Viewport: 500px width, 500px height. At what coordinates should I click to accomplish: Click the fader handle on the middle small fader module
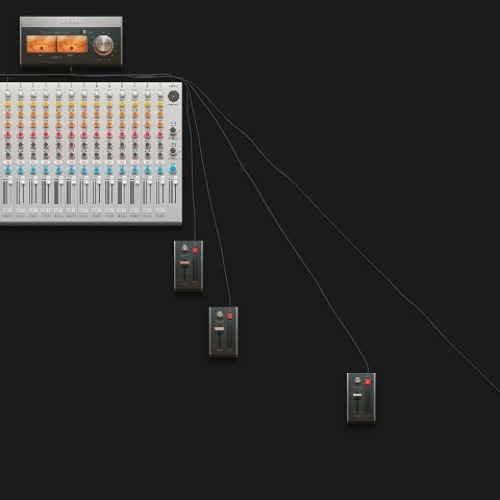219,329
